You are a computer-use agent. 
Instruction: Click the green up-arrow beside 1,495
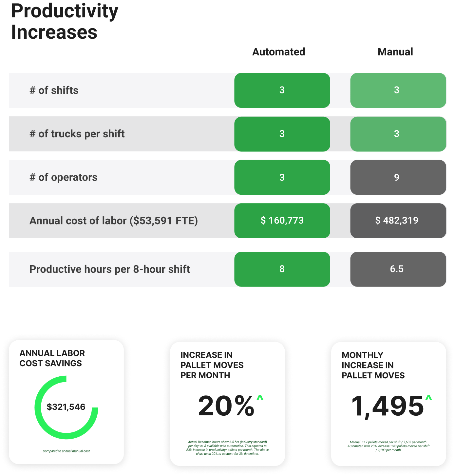click(x=428, y=398)
